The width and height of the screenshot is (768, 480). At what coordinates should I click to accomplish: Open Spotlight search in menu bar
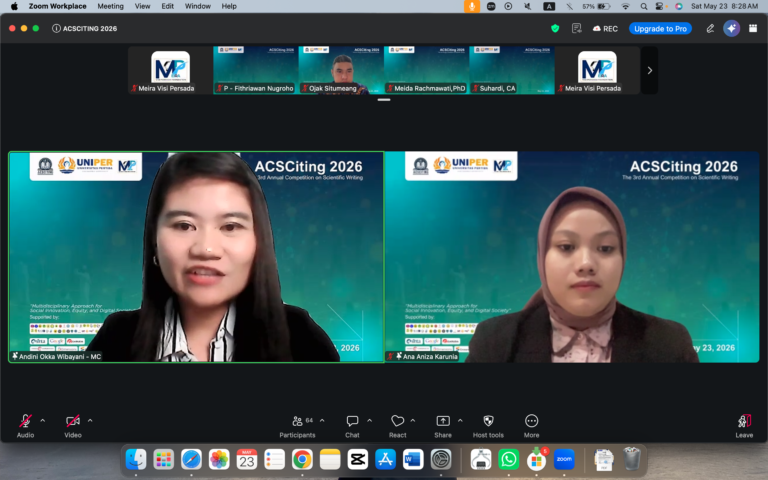644,6
